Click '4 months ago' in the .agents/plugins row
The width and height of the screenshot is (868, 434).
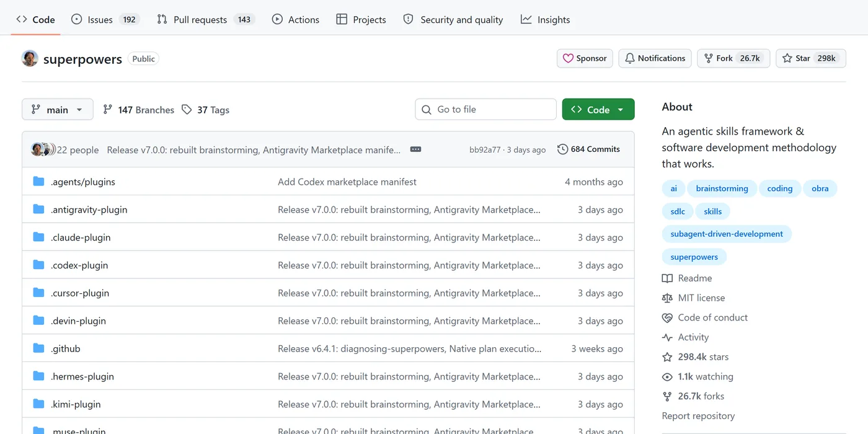click(x=594, y=182)
